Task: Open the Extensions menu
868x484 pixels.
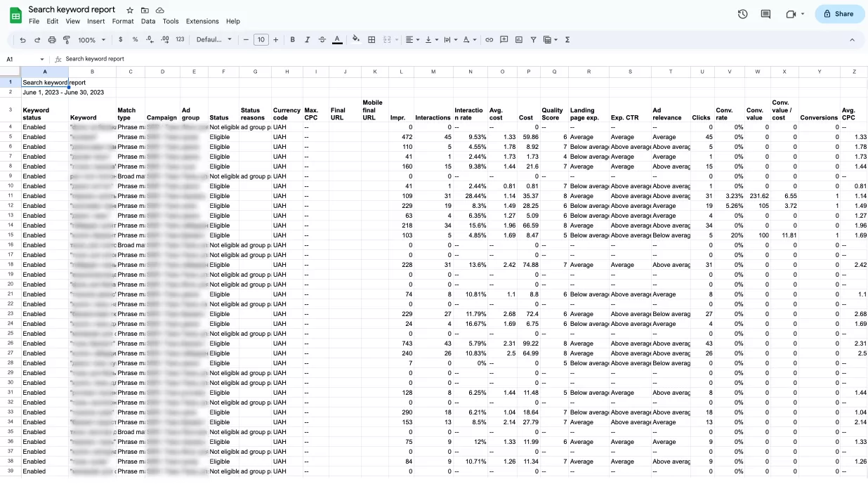Action: pyautogui.click(x=202, y=22)
